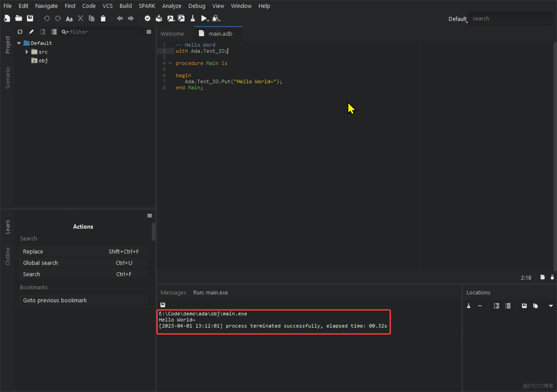Click the top-right search input field
The image size is (557, 392).
pos(510,18)
